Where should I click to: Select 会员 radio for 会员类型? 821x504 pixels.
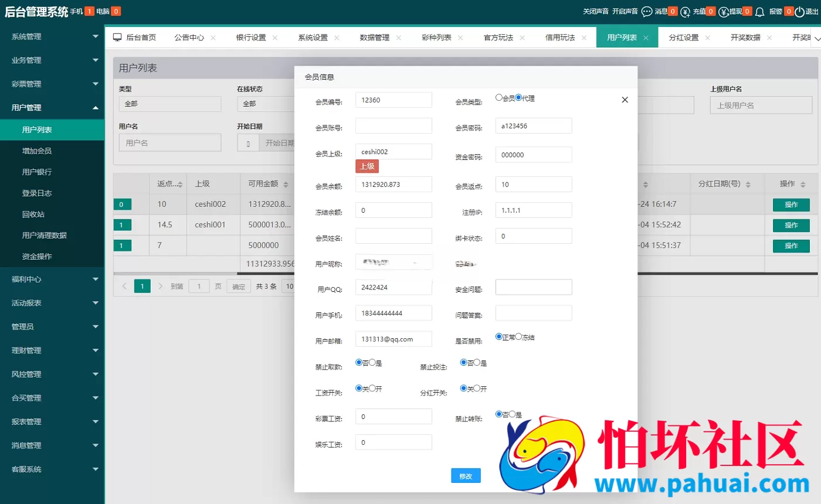coord(499,98)
